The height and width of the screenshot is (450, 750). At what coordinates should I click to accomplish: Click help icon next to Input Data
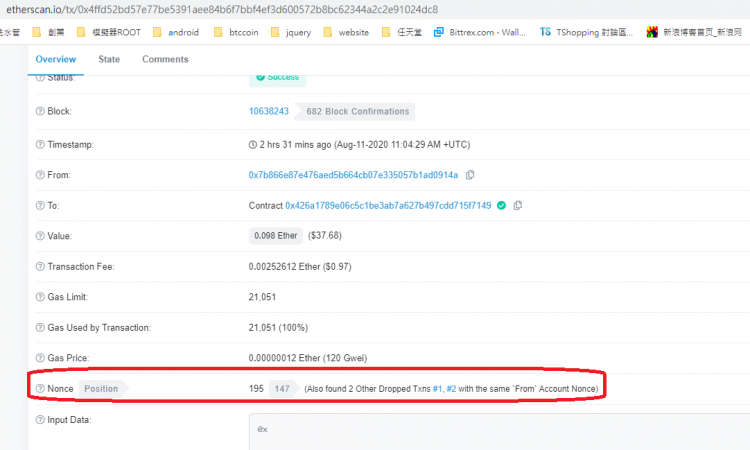point(40,420)
